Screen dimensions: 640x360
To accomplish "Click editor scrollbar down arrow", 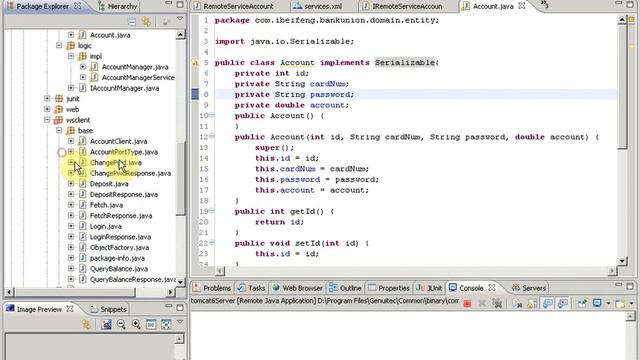I will coord(622,261).
